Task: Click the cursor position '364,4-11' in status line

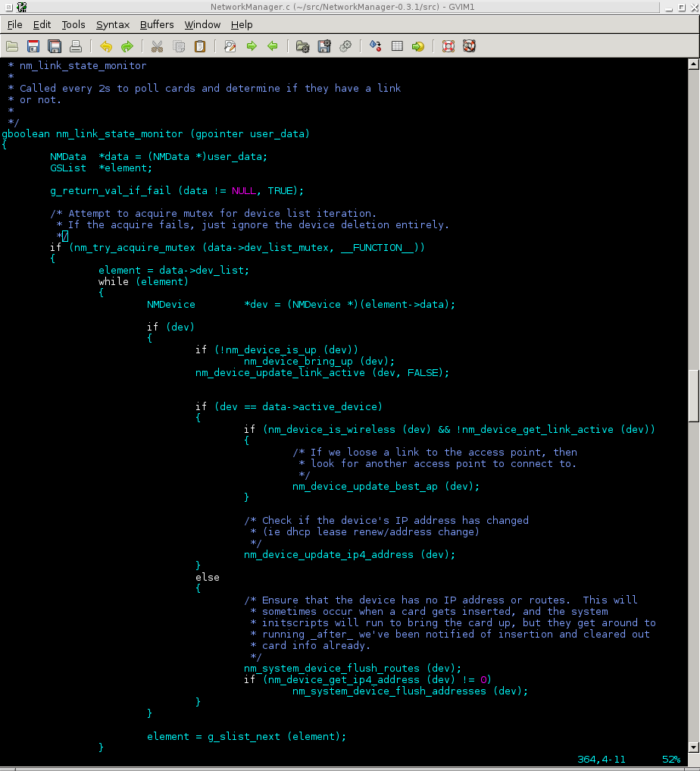Action: point(602,759)
